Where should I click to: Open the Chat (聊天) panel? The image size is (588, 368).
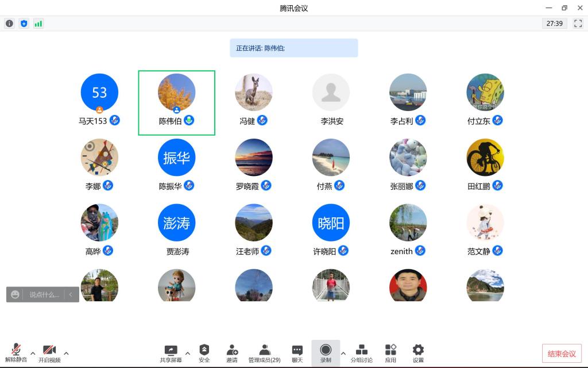pyautogui.click(x=297, y=353)
